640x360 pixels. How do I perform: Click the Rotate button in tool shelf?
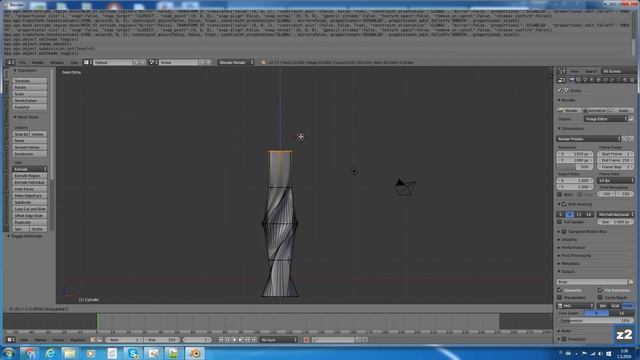point(29,87)
